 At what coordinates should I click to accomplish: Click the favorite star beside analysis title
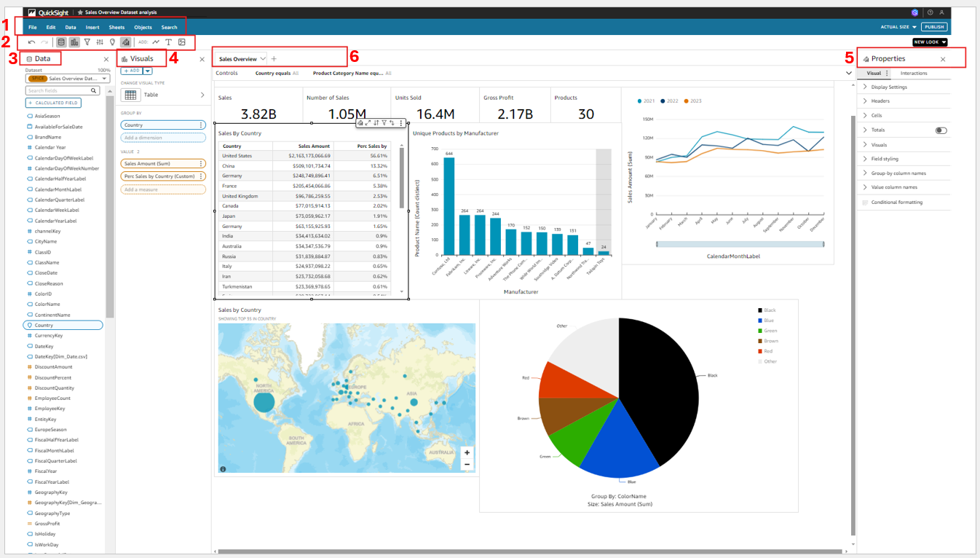tap(80, 12)
